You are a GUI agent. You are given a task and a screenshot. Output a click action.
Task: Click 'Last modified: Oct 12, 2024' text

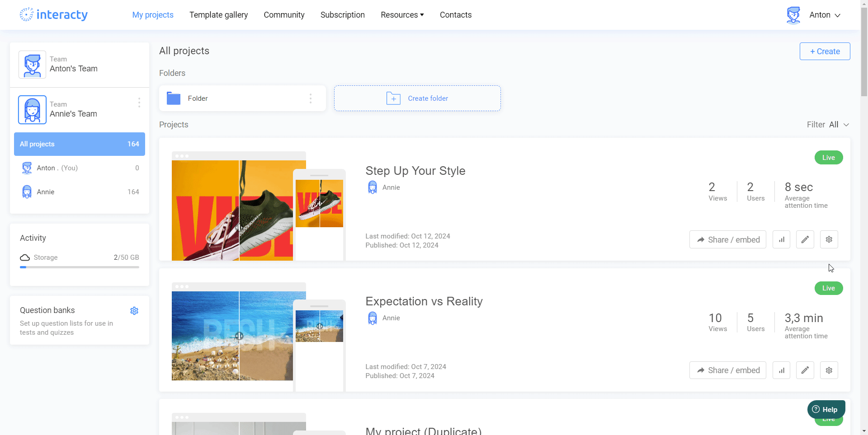[x=408, y=236]
